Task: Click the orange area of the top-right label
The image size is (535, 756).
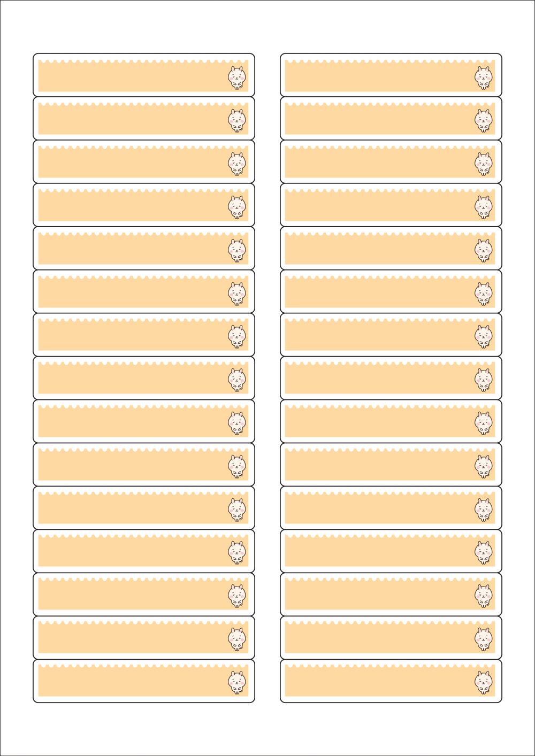Action: click(374, 78)
